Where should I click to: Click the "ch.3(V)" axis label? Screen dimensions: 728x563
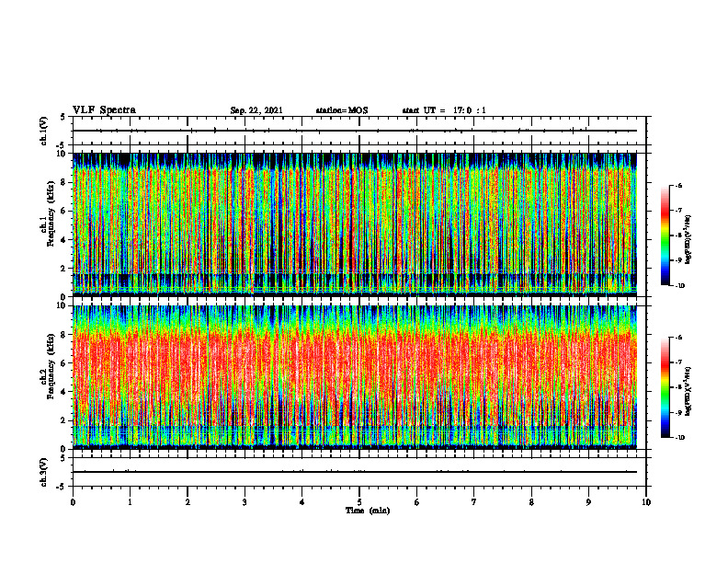43,472
